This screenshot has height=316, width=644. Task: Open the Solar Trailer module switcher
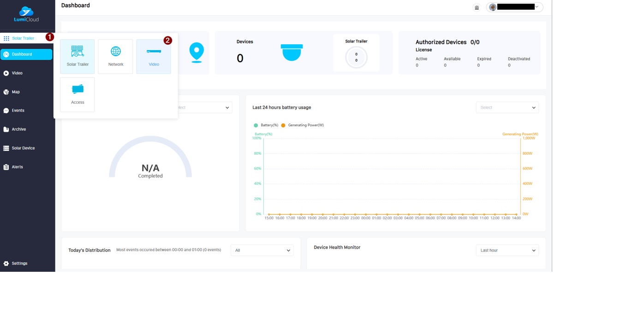[x=23, y=38]
